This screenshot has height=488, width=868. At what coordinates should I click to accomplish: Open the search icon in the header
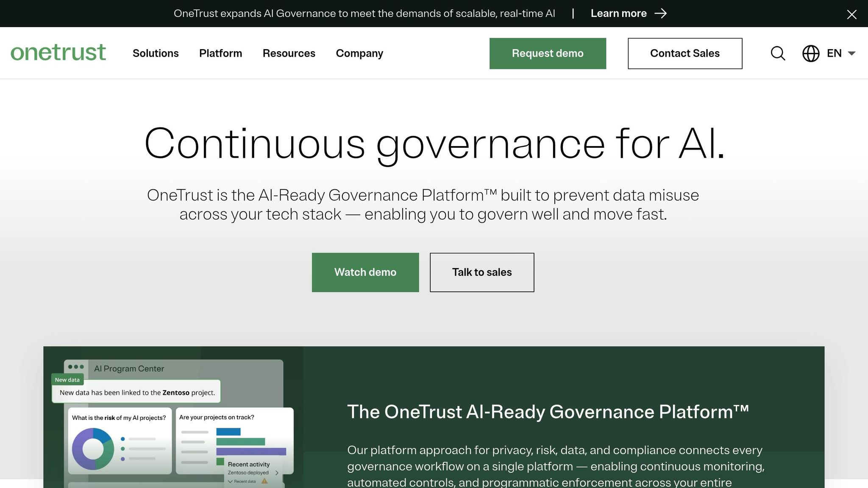[778, 53]
